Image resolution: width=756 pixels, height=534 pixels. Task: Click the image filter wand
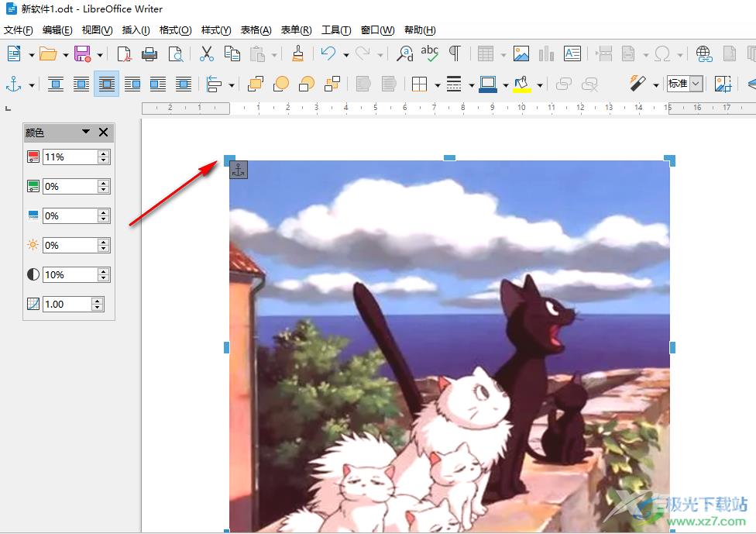[637, 84]
